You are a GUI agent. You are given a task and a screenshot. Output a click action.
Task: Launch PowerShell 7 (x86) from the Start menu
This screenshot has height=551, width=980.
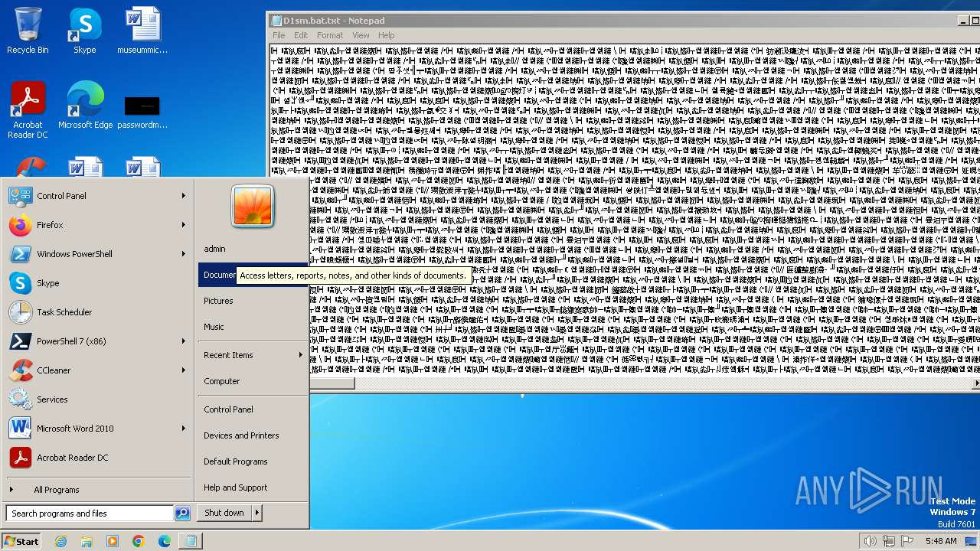click(x=97, y=341)
